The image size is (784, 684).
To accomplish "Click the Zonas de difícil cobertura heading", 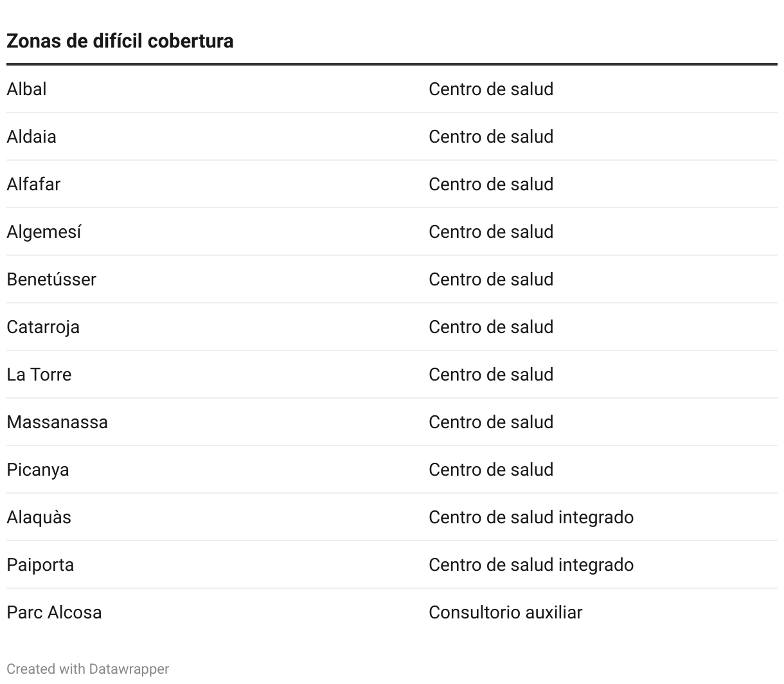I will (x=120, y=41).
